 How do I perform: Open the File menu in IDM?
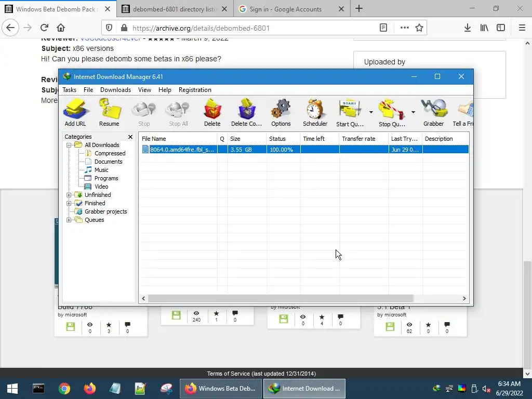pos(88,90)
